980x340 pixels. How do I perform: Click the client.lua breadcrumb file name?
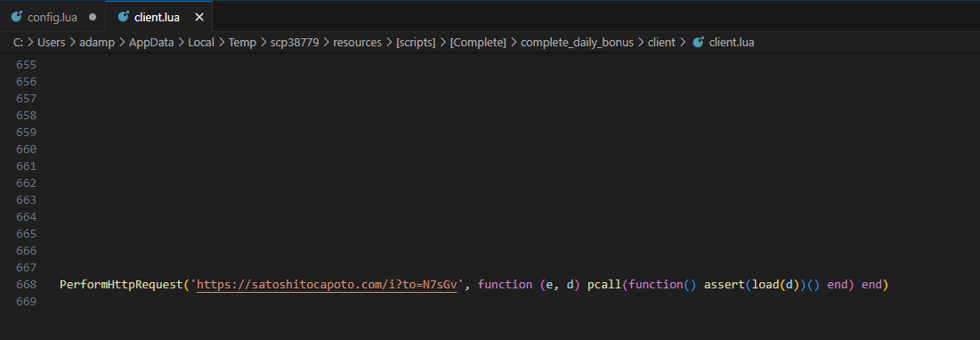coord(732,43)
